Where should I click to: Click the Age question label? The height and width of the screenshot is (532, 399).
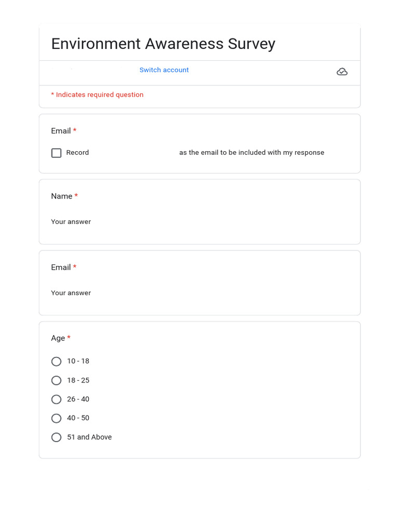pos(58,338)
